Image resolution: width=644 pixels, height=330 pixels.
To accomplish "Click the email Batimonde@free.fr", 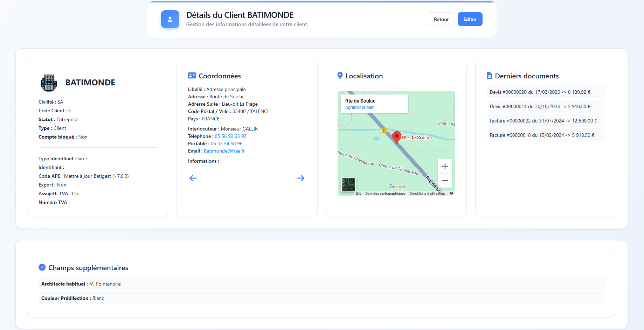I will coord(224,151).
